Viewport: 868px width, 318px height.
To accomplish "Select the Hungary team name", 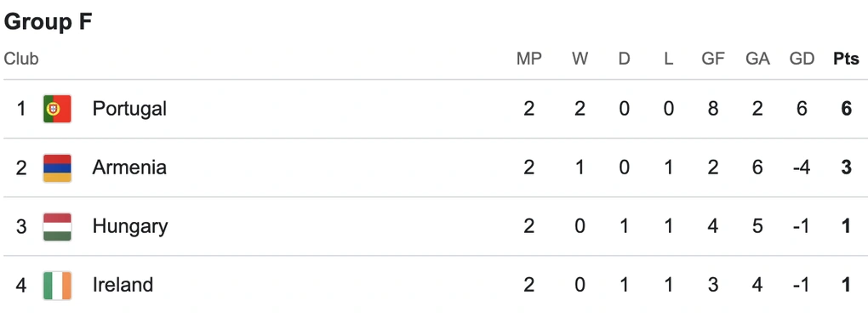I will (x=130, y=227).
